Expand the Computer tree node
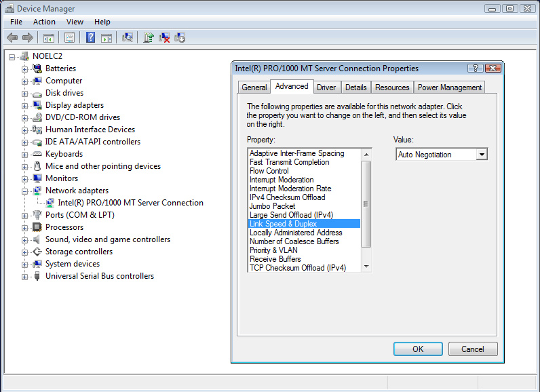Image resolution: width=540 pixels, height=392 pixels. (24, 81)
